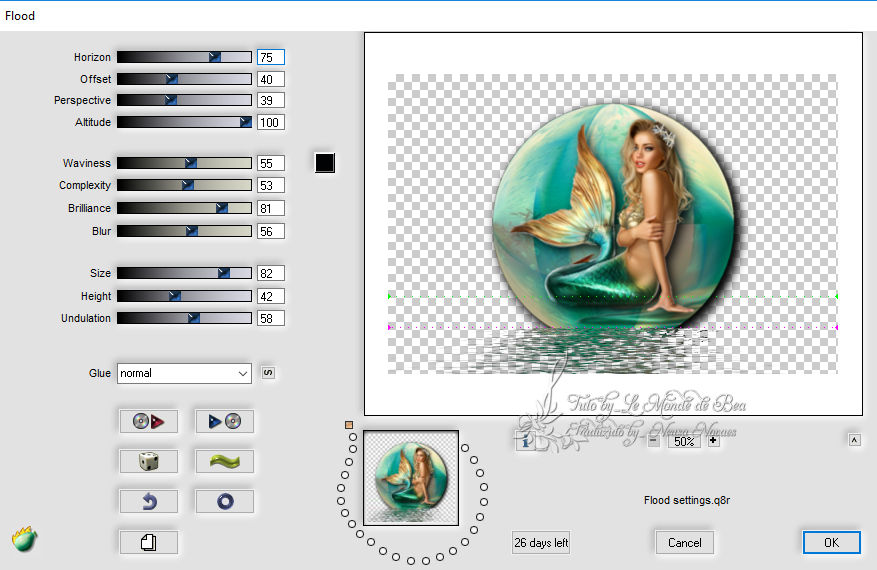The image size is (877, 570).
Task: Click the Blur value field showing 56
Action: tap(271, 231)
